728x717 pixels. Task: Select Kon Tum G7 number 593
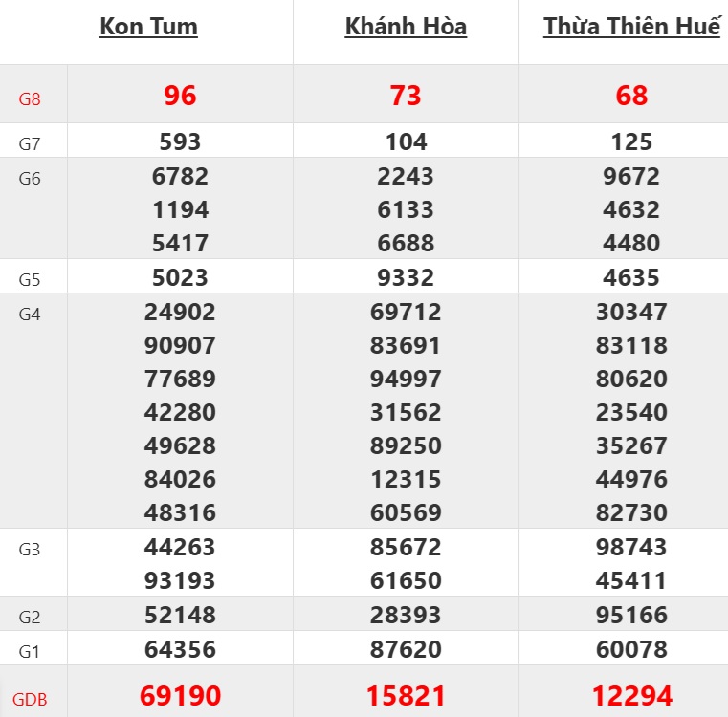point(180,142)
